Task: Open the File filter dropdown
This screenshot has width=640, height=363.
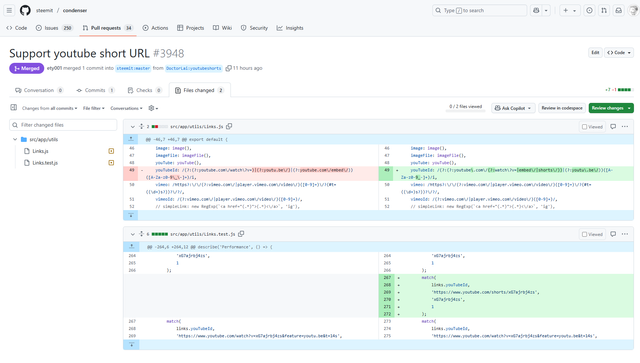Action: 93,108
